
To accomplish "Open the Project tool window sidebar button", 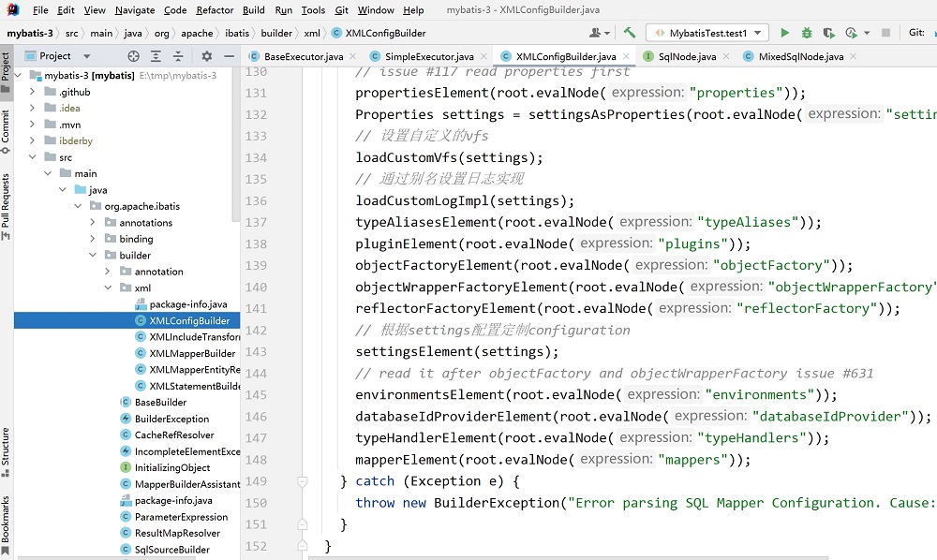I will click(x=6, y=72).
